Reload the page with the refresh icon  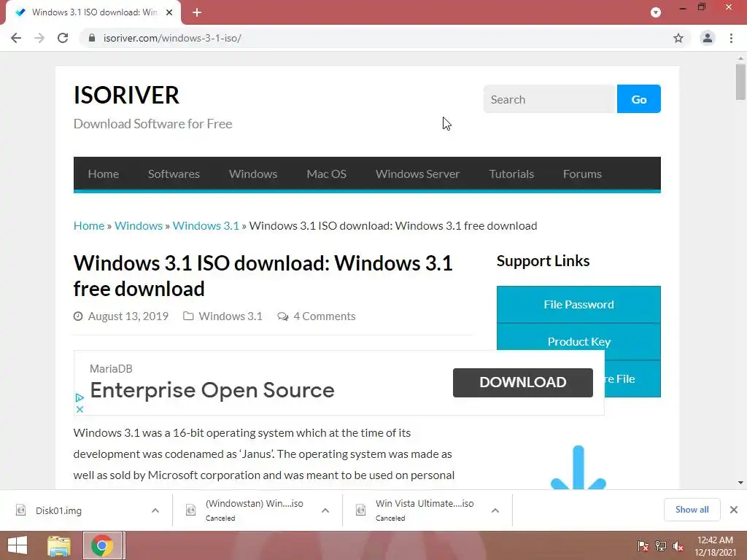point(63,38)
